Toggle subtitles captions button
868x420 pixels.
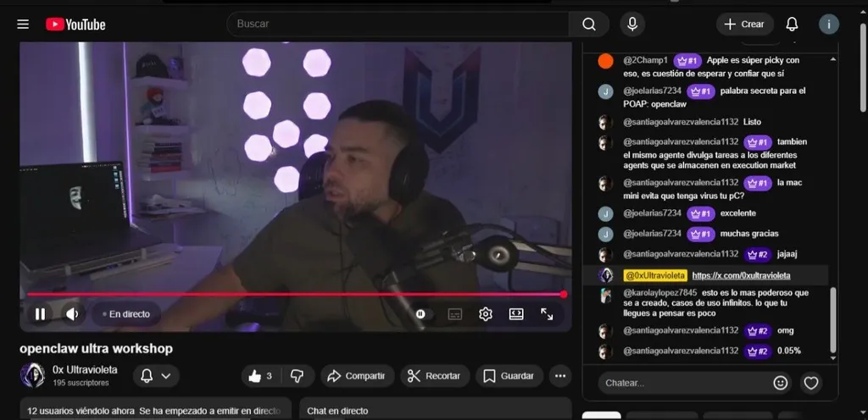(x=454, y=314)
